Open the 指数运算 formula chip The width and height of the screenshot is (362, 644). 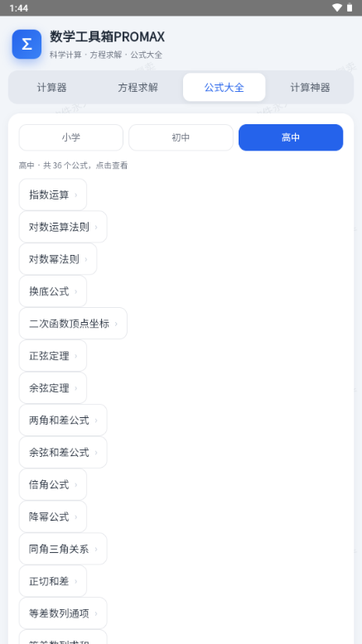[x=53, y=195]
